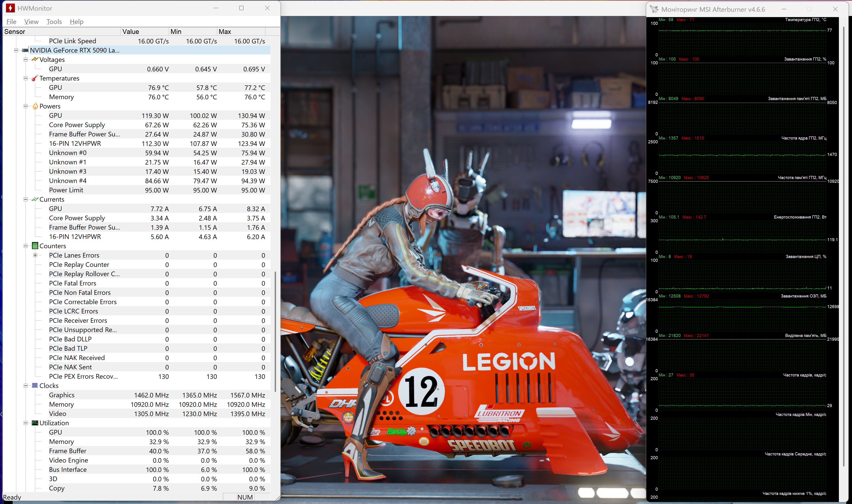Collapse the Utilization section
Viewport: 852px width, 504px height.
click(26, 423)
